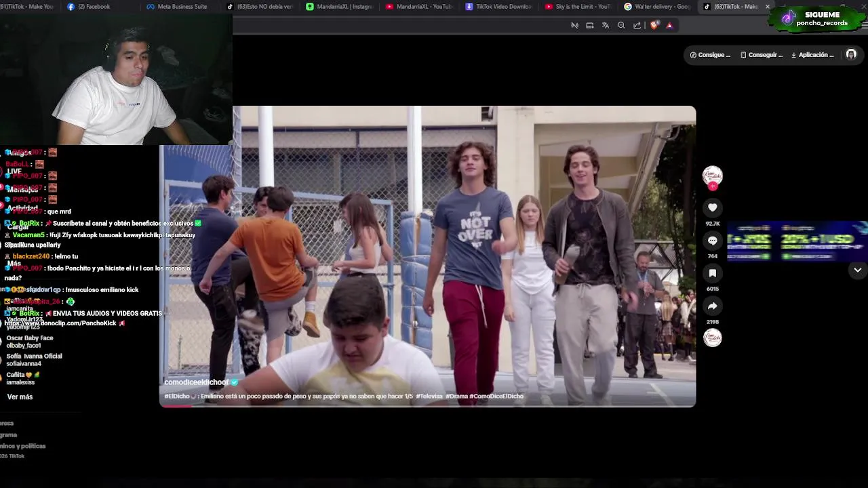The height and width of the screenshot is (488, 868).
Task: Switch to Esto NO debía ver tab
Action: [x=260, y=7]
